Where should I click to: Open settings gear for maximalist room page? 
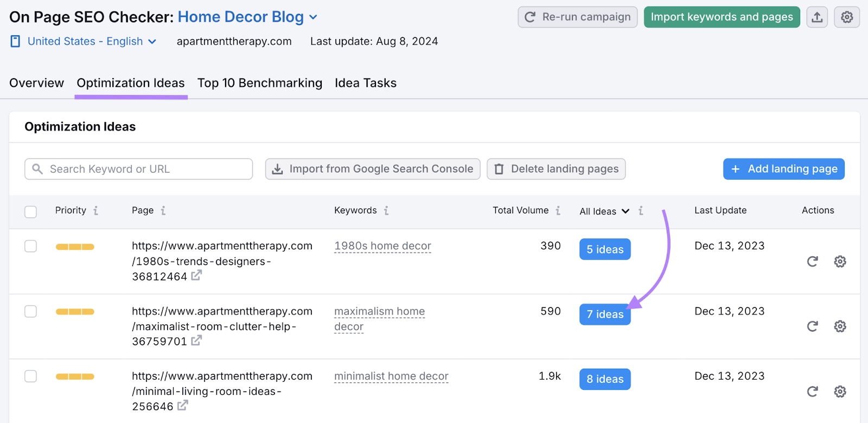(x=840, y=326)
